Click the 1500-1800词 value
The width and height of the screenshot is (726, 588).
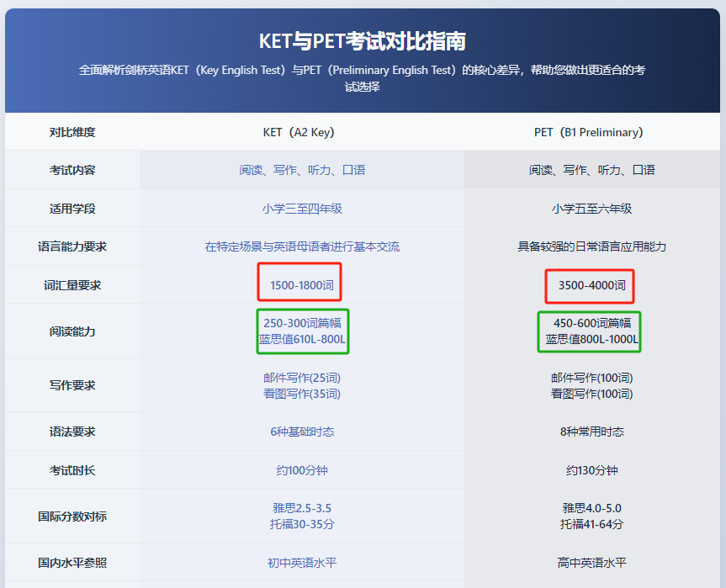tap(302, 285)
